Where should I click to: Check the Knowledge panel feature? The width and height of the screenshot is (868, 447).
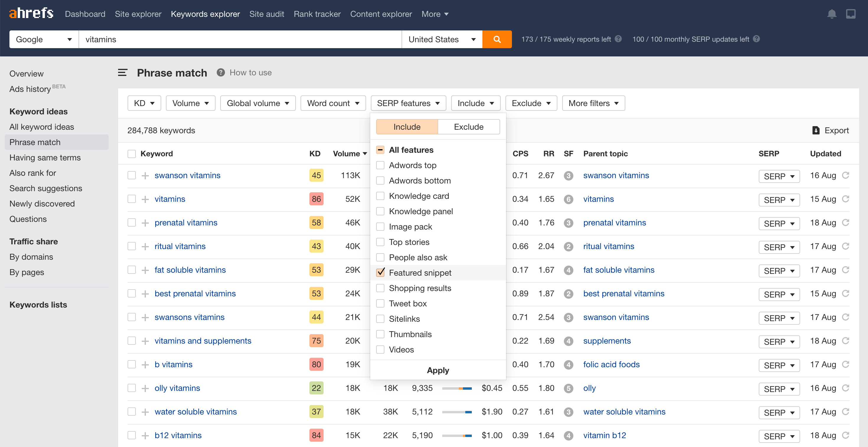click(x=380, y=211)
